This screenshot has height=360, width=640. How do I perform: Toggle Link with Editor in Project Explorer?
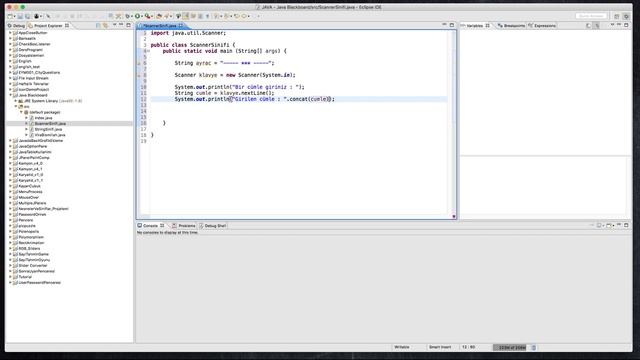coord(105,25)
